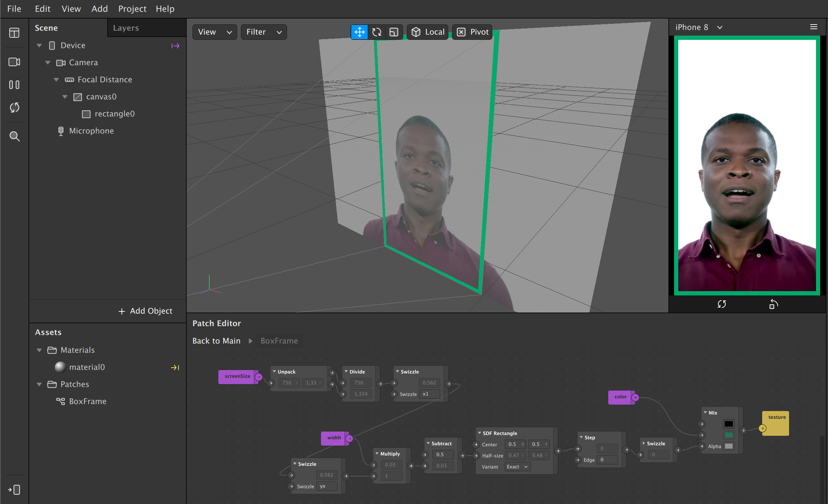The height and width of the screenshot is (504, 828).
Task: Click the Add Object button
Action: [x=145, y=311]
